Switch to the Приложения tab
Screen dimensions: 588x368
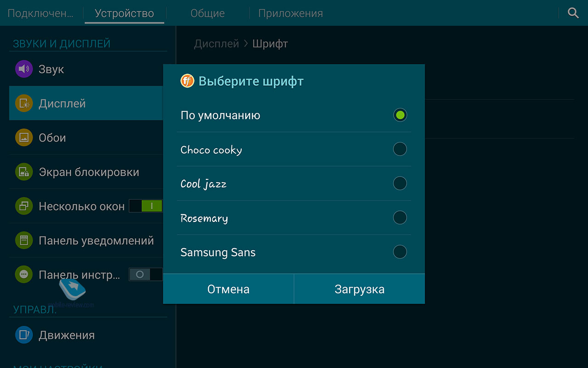(290, 13)
